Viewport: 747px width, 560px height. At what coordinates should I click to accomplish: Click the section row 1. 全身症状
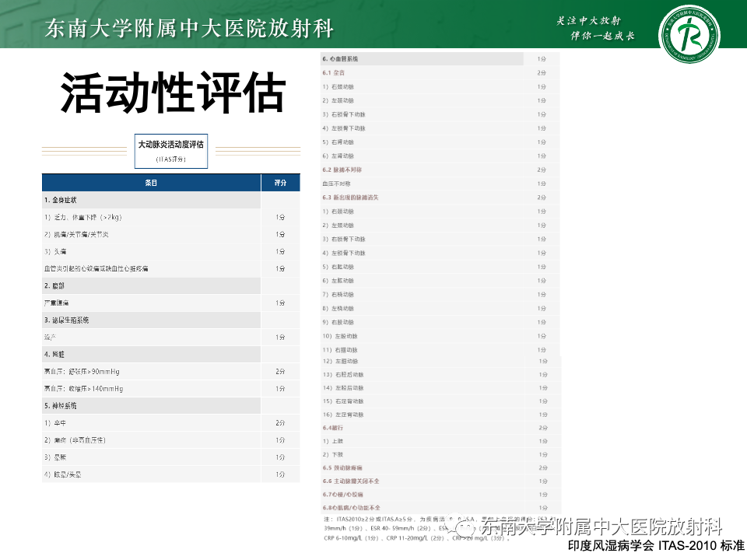[151, 200]
